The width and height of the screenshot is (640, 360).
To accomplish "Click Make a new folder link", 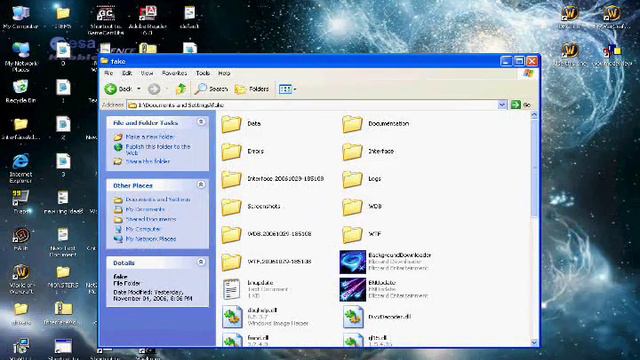I will 150,137.
